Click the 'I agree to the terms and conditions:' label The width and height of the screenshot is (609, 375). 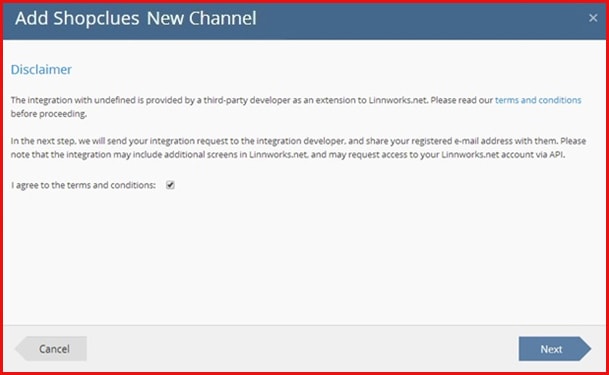tap(83, 185)
